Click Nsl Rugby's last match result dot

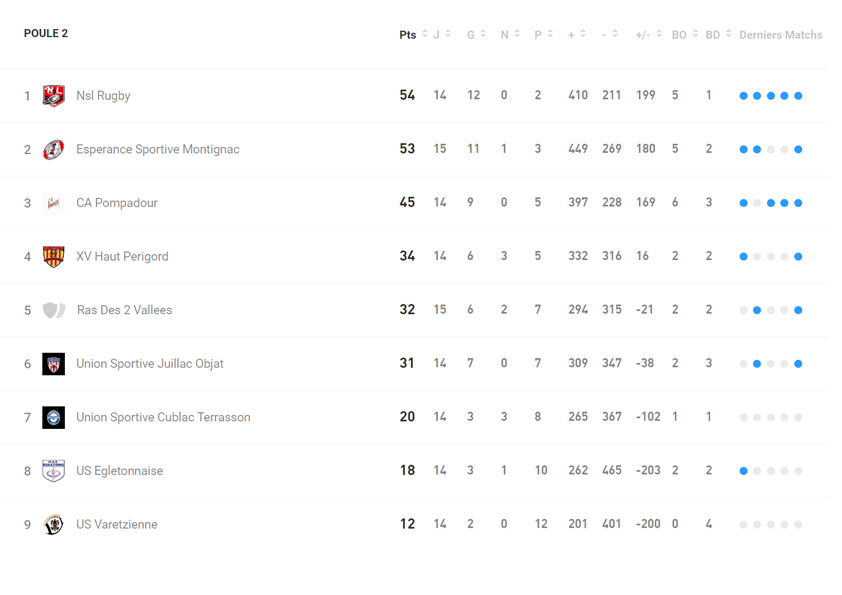[798, 96]
